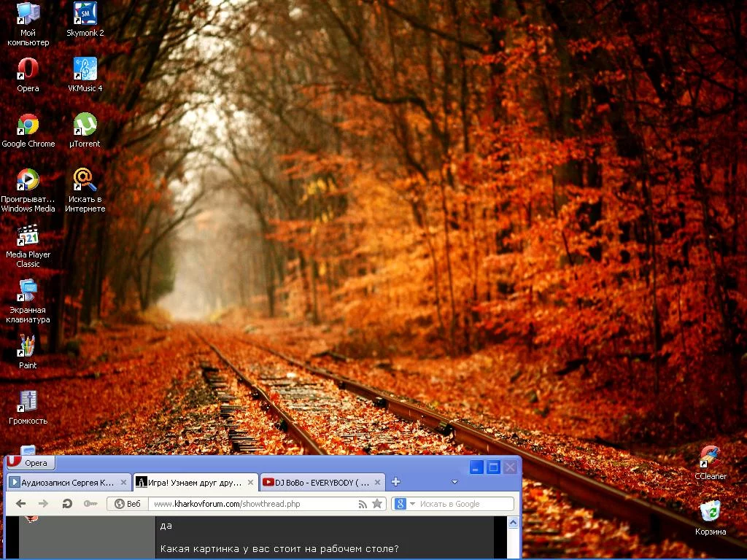Expand the tab list dropdown arrow
The width and height of the screenshot is (747, 560).
click(455, 482)
